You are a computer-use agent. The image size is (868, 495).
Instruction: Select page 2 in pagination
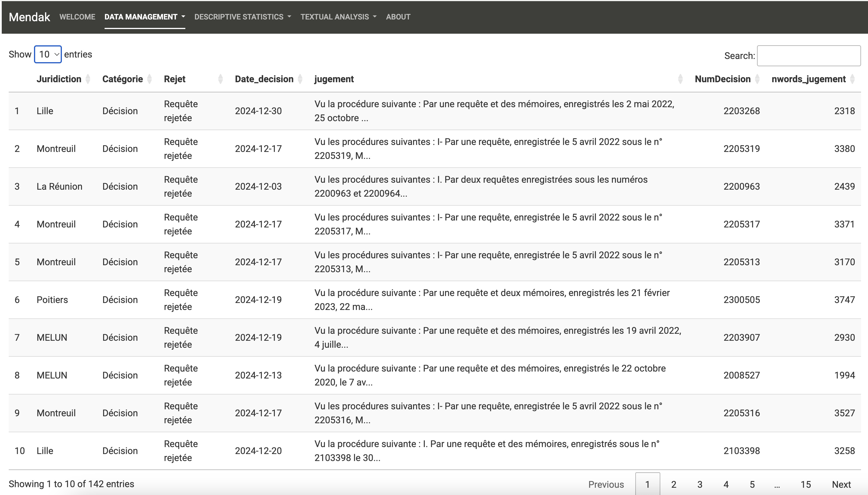click(x=674, y=485)
